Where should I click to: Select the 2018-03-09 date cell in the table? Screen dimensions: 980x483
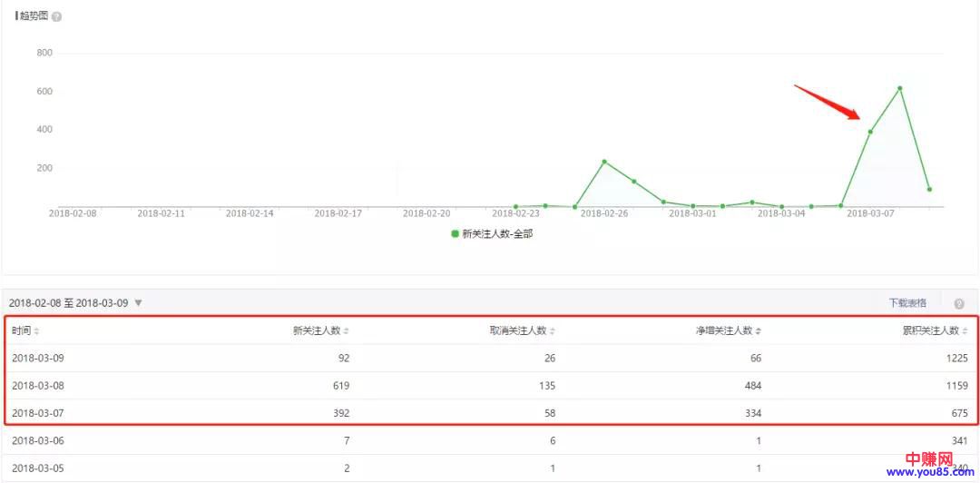coord(38,358)
